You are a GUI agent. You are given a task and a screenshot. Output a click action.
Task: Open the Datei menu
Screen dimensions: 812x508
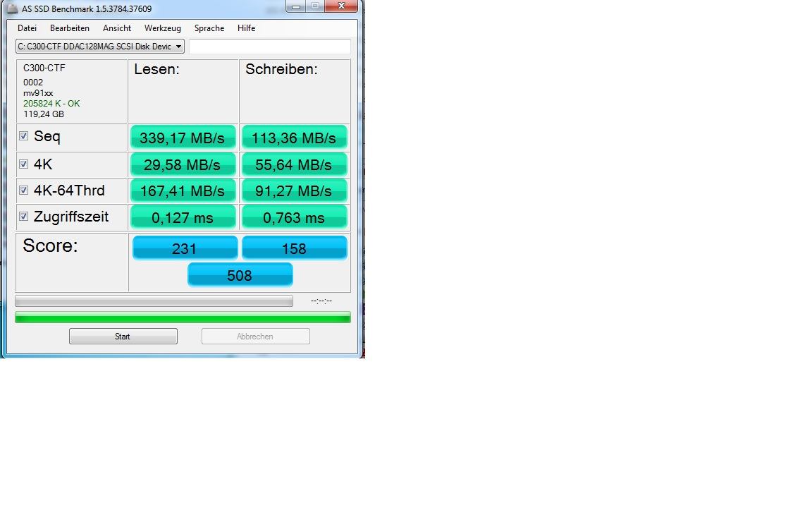27,28
